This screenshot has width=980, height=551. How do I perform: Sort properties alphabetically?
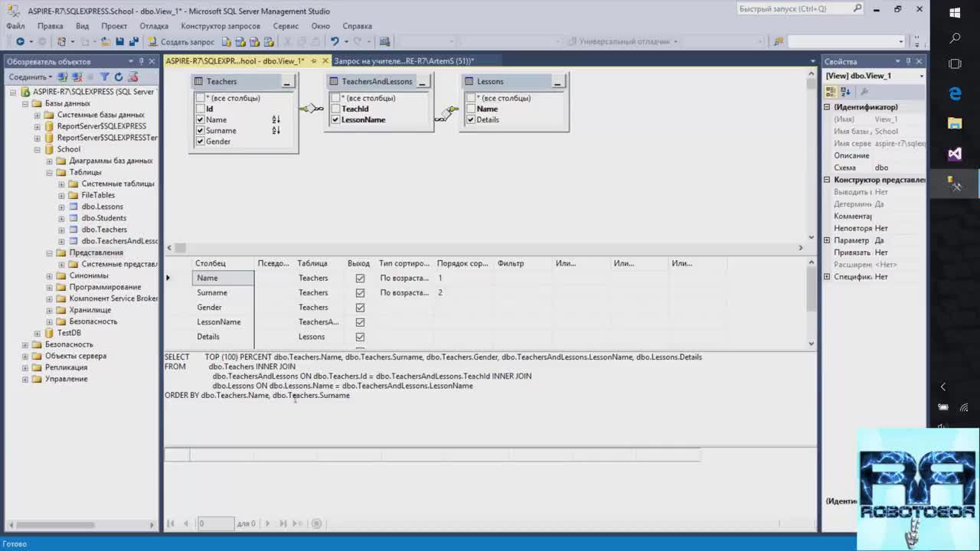pyautogui.click(x=845, y=92)
